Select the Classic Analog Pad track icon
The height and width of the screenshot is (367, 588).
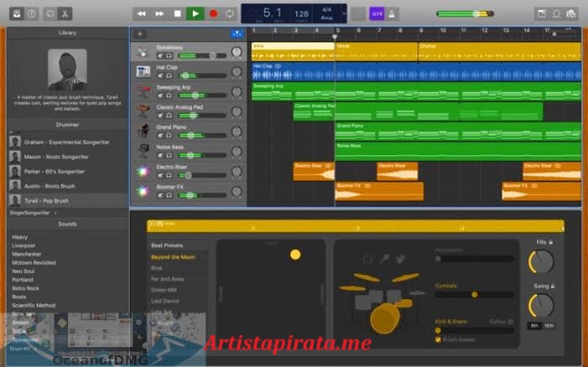[143, 111]
